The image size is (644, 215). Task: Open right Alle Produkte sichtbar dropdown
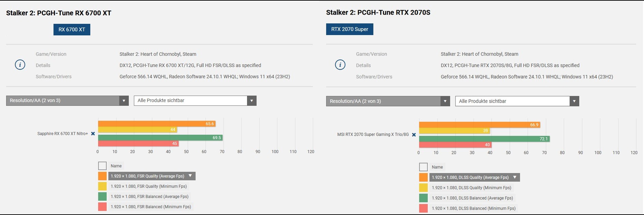coord(517,101)
